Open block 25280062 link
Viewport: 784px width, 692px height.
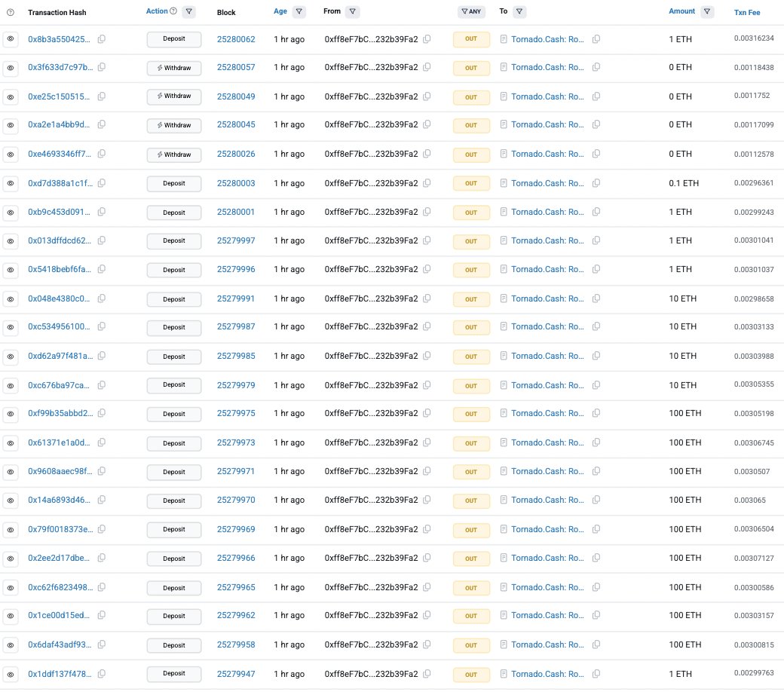click(x=236, y=39)
